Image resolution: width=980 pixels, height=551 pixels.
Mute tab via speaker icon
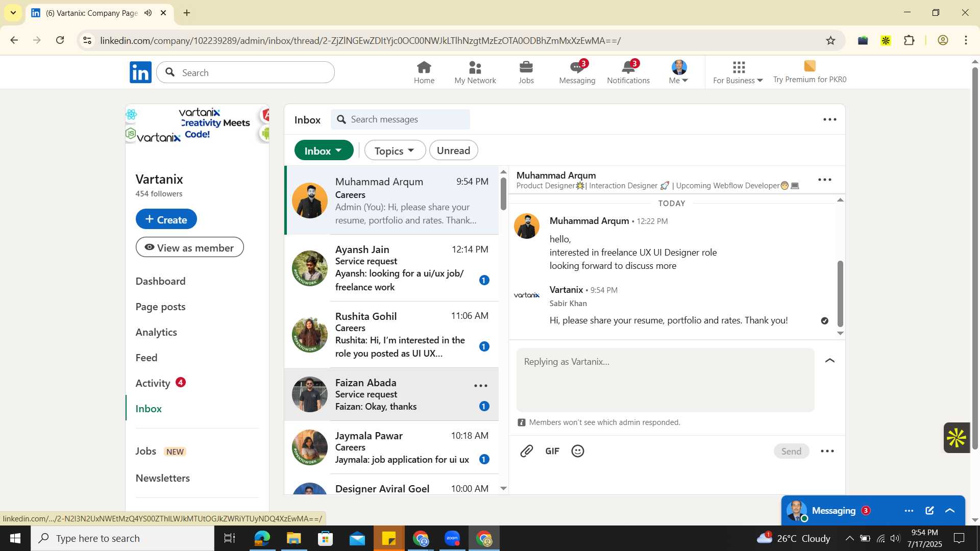point(148,13)
